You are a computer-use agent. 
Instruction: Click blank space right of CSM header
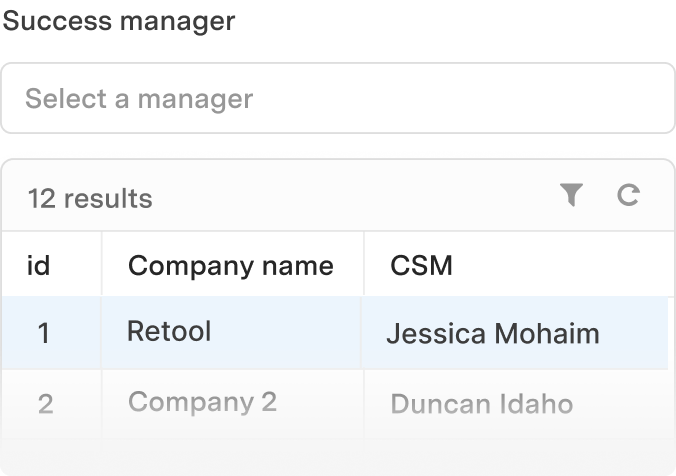point(560,265)
